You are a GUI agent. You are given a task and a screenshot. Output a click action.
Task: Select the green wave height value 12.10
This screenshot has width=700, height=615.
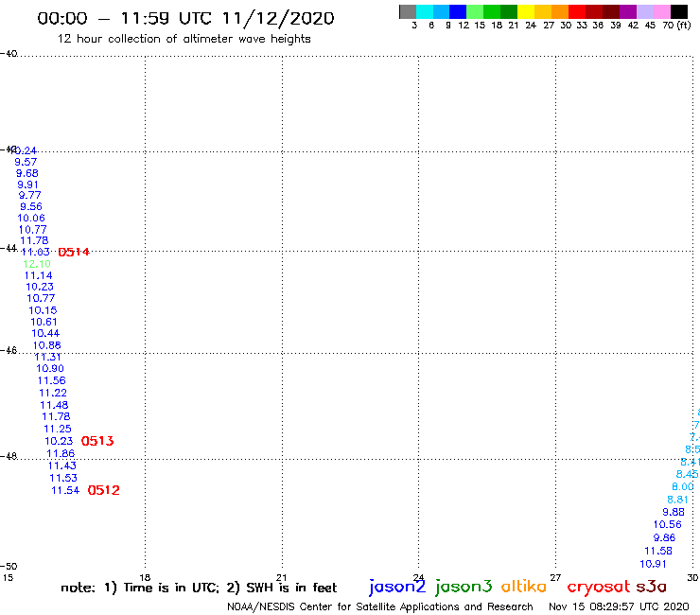[x=37, y=264]
